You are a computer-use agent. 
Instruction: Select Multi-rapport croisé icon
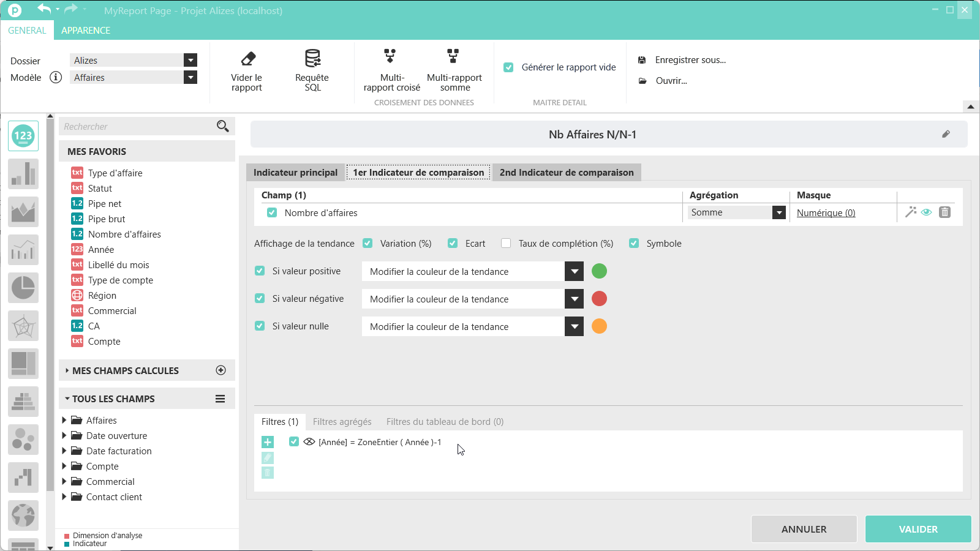390,57
